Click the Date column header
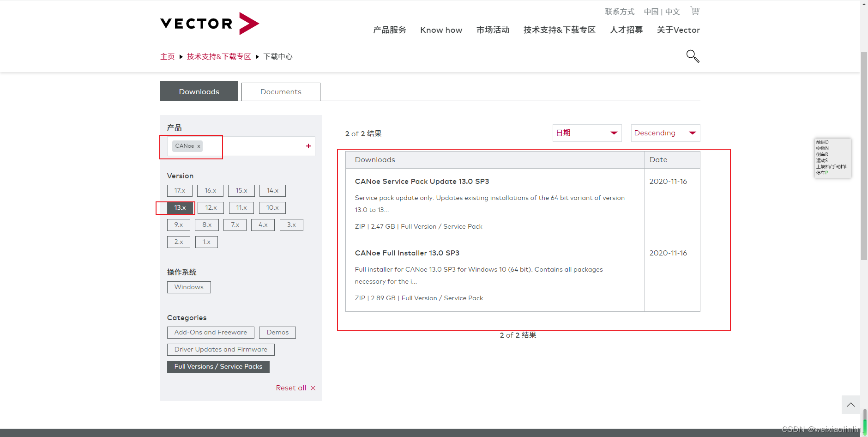868x437 pixels. pos(673,160)
